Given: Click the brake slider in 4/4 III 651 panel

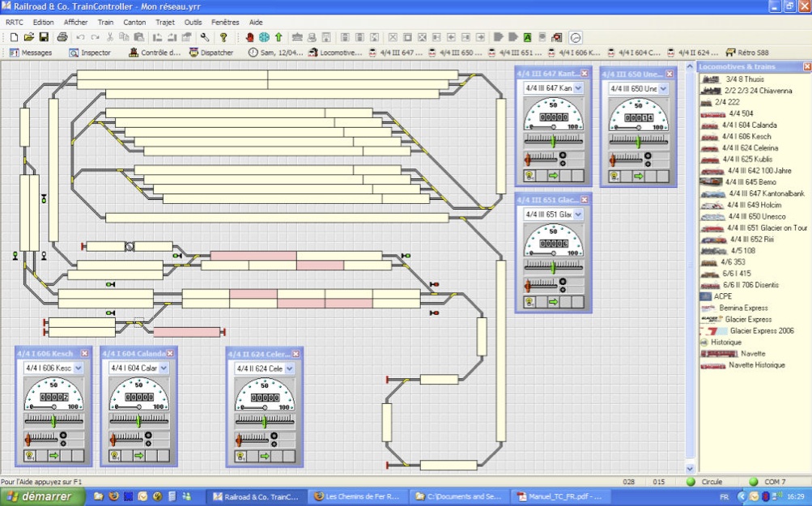Looking at the screenshot, I should (x=541, y=285).
